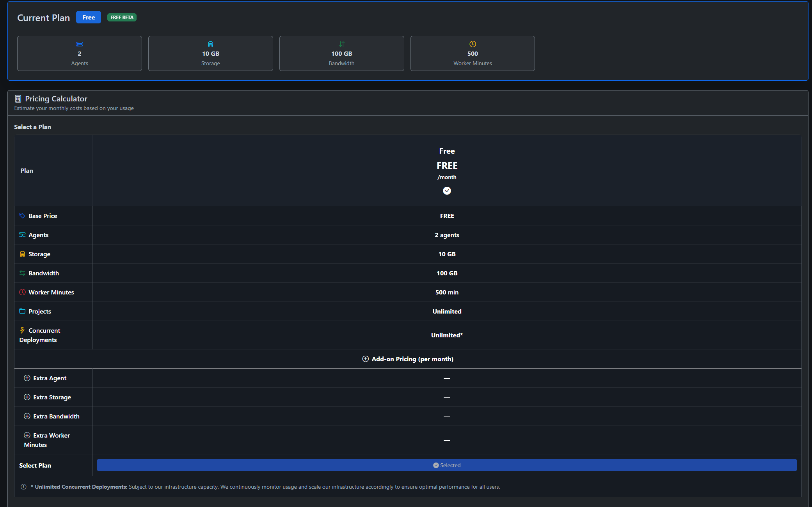The width and height of the screenshot is (812, 507).
Task: Click the FREE BETA badge
Action: (121, 17)
